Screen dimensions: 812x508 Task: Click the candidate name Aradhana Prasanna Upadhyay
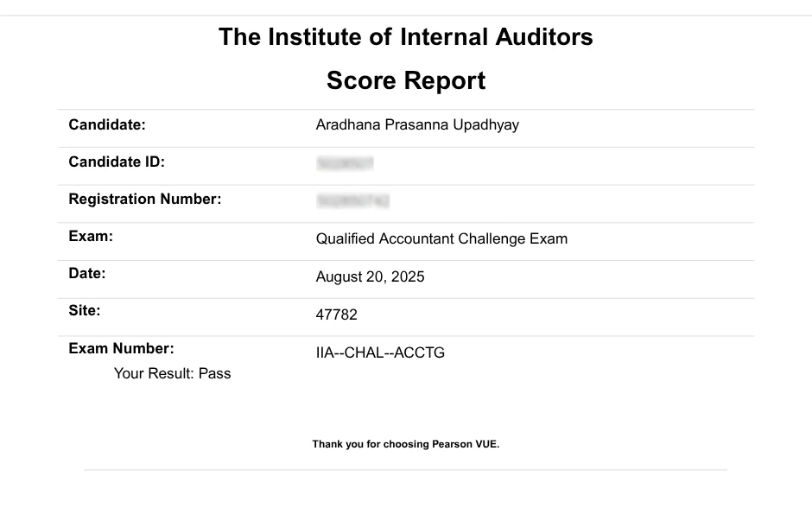pos(417,125)
